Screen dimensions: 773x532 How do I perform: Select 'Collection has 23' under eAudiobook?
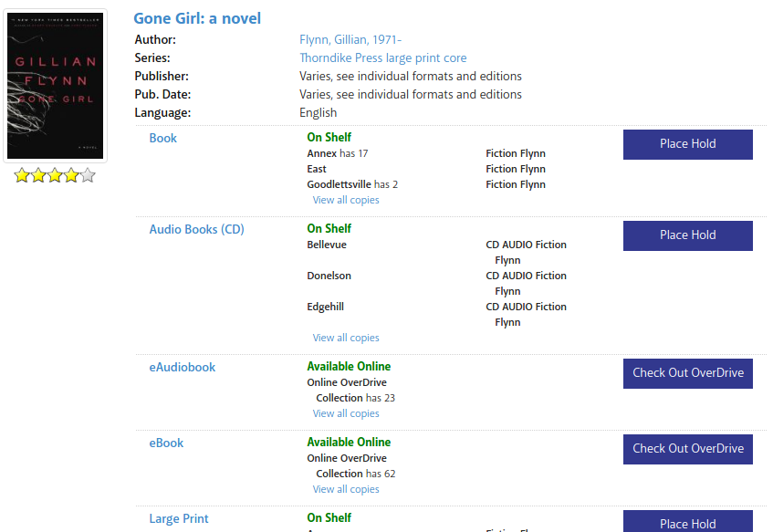coord(355,398)
